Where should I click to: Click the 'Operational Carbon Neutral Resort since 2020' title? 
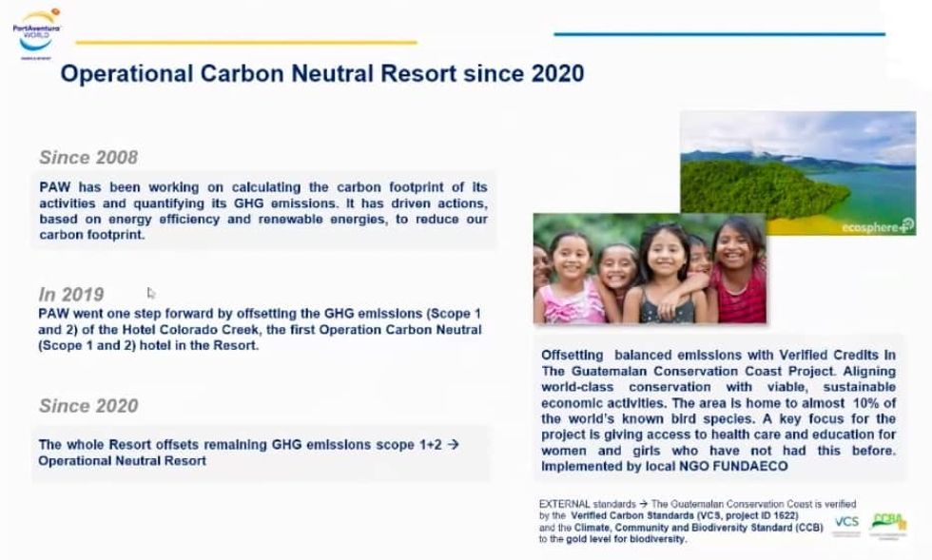322,73
